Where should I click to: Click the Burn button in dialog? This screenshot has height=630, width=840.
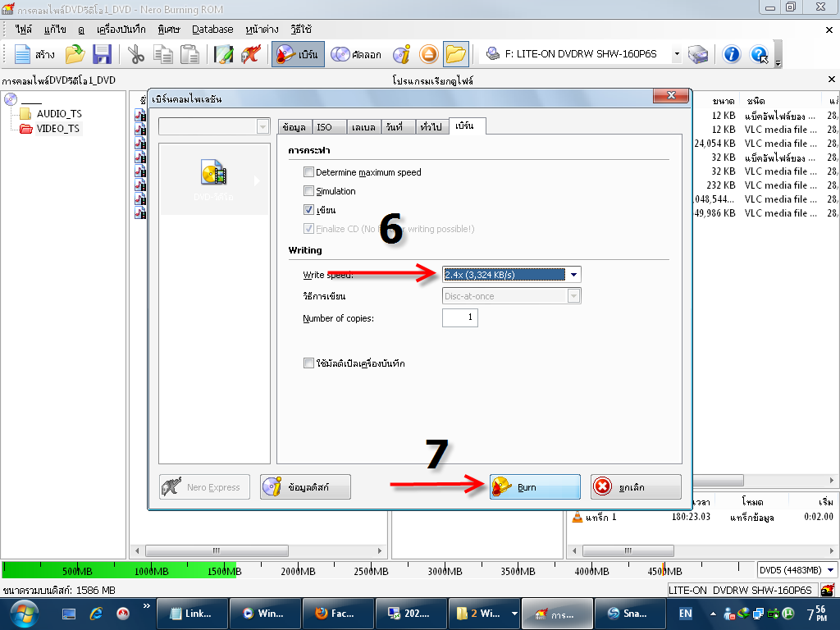(535, 487)
